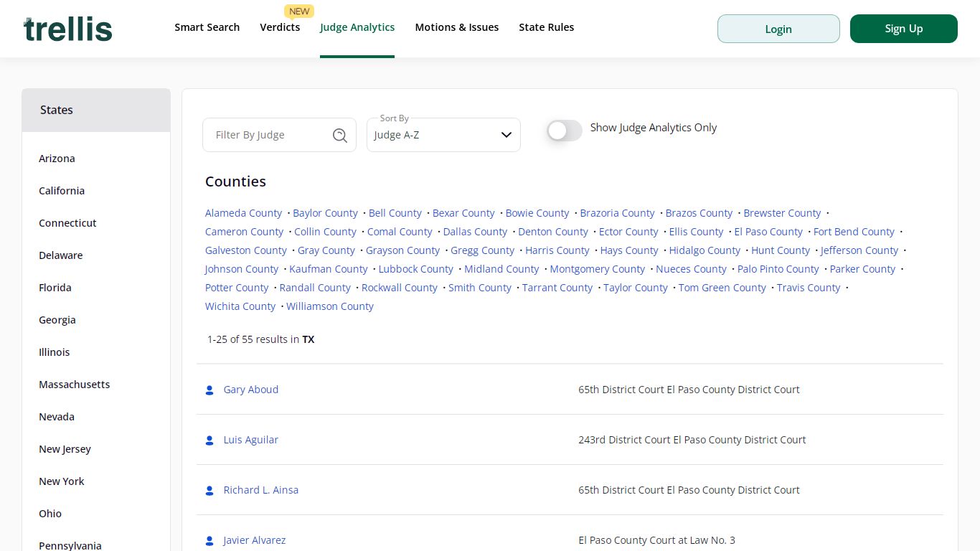Screen dimensions: 980x551
Task: Open judge Luis Aguilar's profile
Action: point(251,440)
